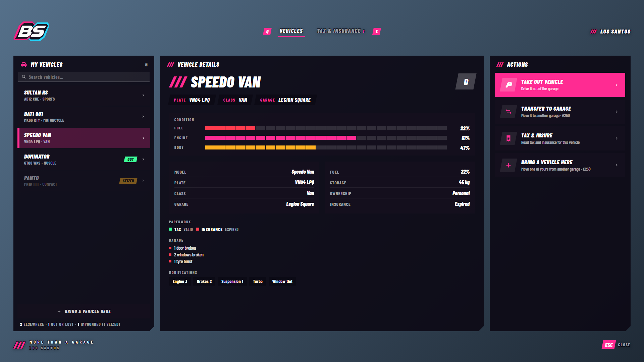The width and height of the screenshot is (644, 362).
Task: Open the Speedo Van row chevron
Action: (x=143, y=138)
